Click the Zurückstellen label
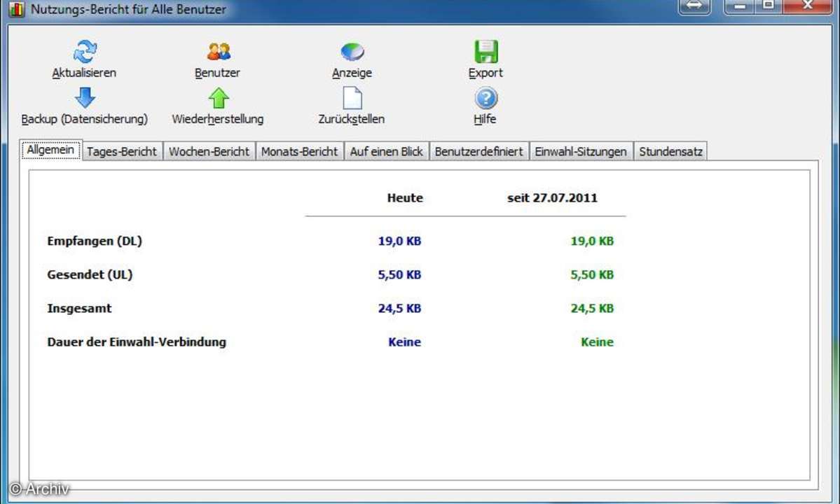840x504 pixels. [x=352, y=119]
